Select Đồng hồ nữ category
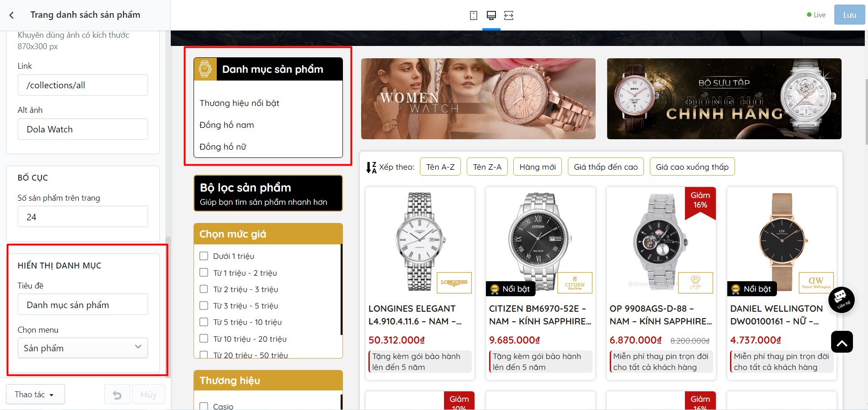The height and width of the screenshot is (410, 868). pyautogui.click(x=223, y=147)
